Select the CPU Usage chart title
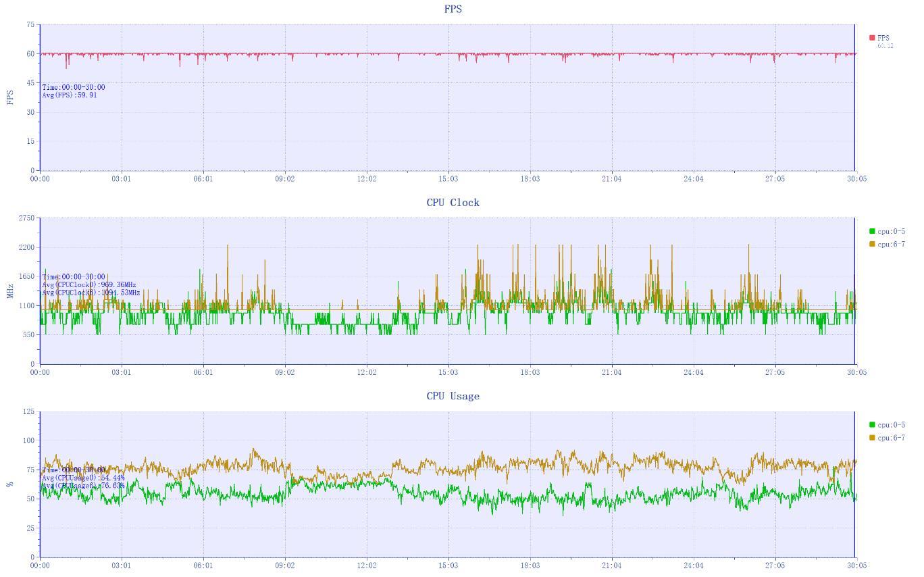Image resolution: width=924 pixels, height=577 pixels. (453, 396)
